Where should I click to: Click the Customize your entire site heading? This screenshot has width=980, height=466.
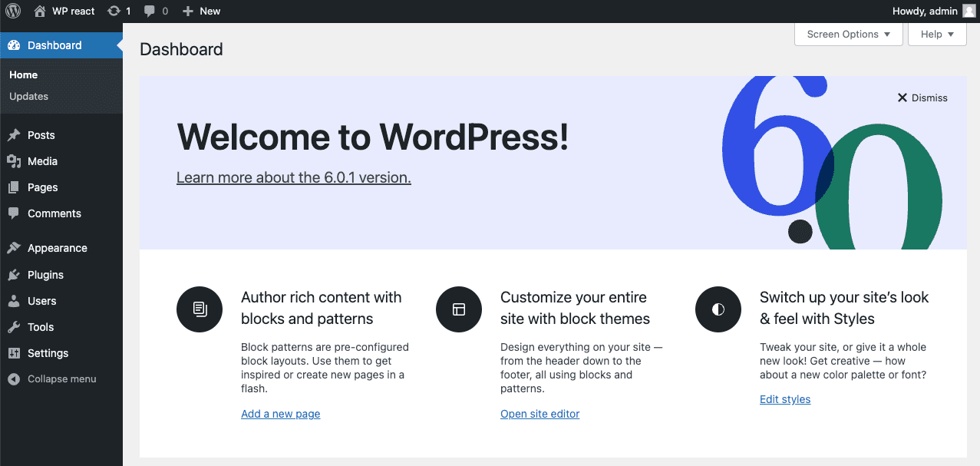point(576,308)
